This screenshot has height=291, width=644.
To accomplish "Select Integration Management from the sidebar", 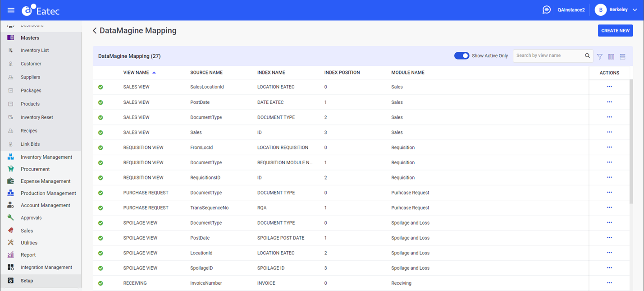I will pyautogui.click(x=46, y=268).
